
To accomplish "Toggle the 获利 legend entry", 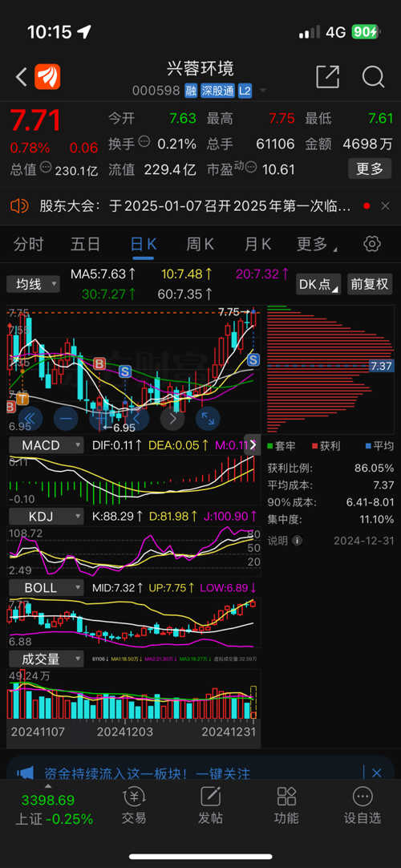I will point(326,445).
